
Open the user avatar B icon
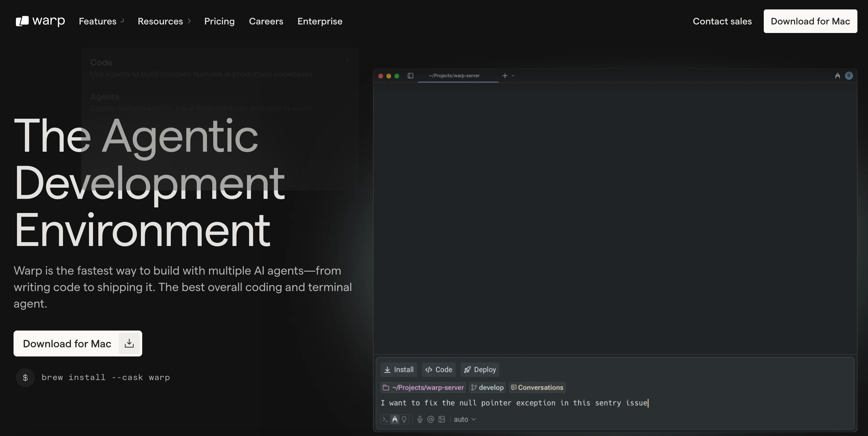[849, 75]
